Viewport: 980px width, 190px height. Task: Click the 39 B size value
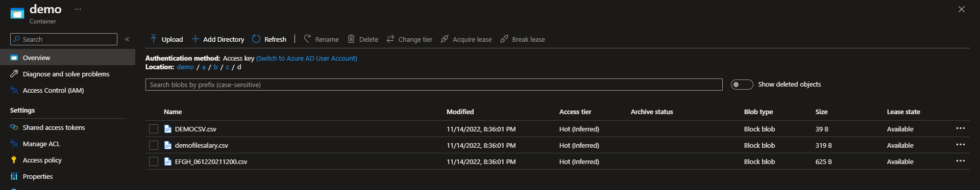822,129
